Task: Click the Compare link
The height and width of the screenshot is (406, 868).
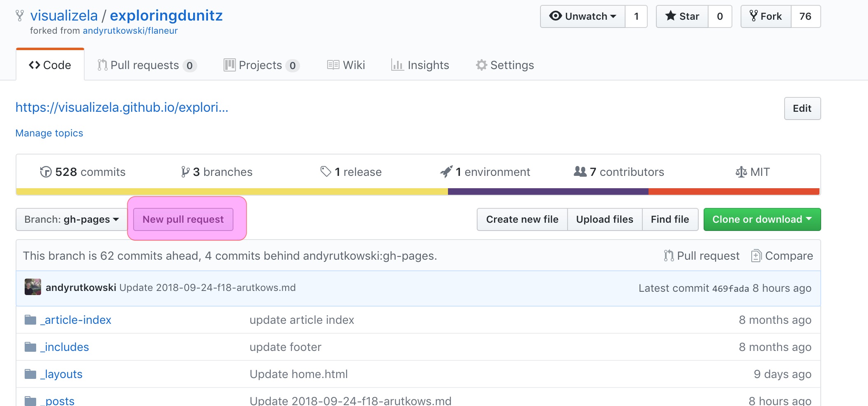Action: (782, 256)
